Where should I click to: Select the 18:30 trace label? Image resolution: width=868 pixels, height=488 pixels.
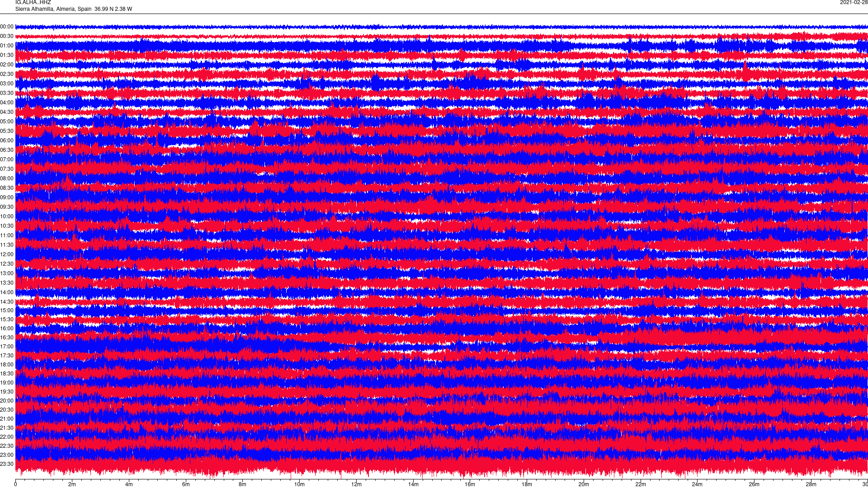click(x=7, y=374)
